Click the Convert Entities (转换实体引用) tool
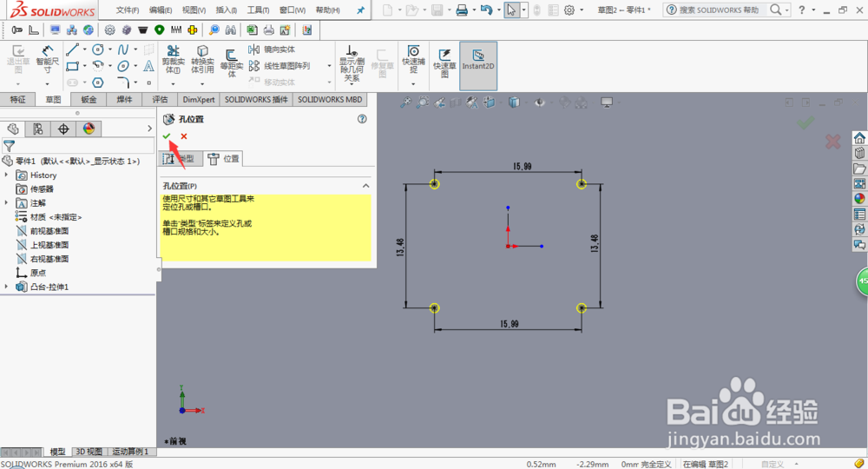Image resolution: width=868 pixels, height=469 pixels. [202, 59]
